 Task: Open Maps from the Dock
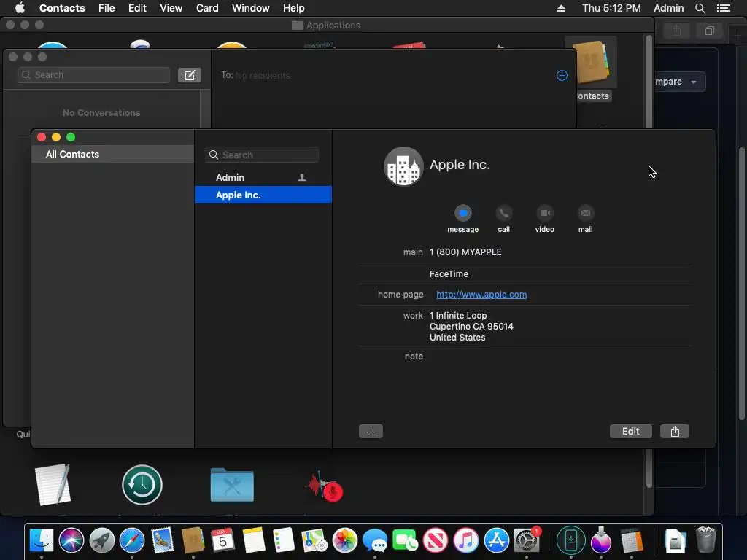click(x=314, y=540)
